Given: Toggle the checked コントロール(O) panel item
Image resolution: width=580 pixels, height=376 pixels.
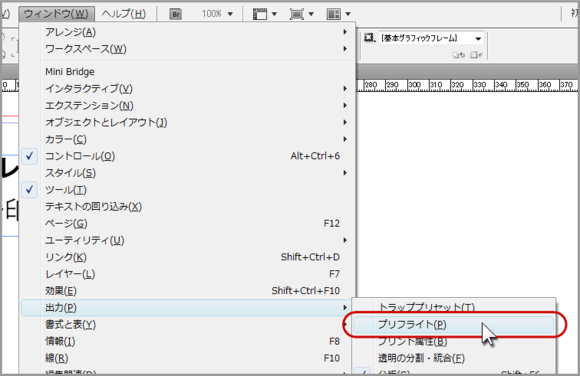Looking at the screenshot, I should click(188, 156).
